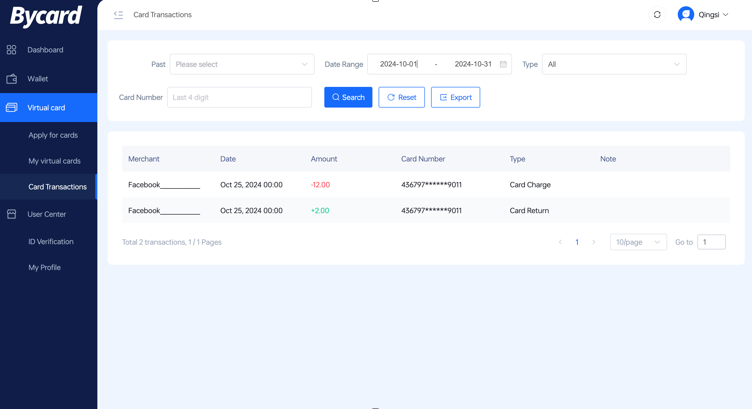Open the Dashboard from the sidebar

coord(45,50)
